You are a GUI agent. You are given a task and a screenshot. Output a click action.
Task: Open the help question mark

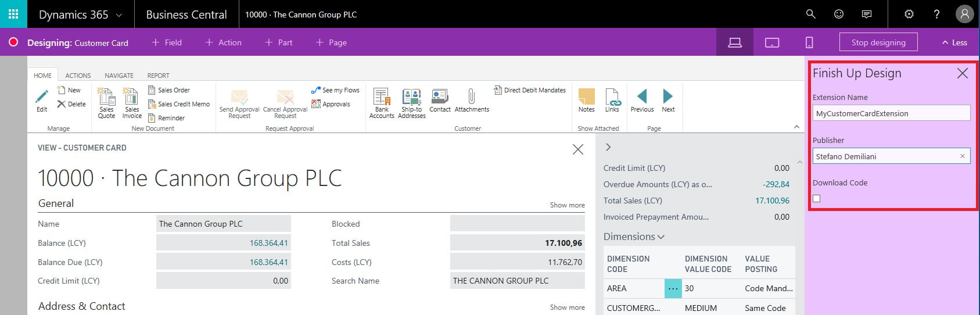pyautogui.click(x=936, y=14)
